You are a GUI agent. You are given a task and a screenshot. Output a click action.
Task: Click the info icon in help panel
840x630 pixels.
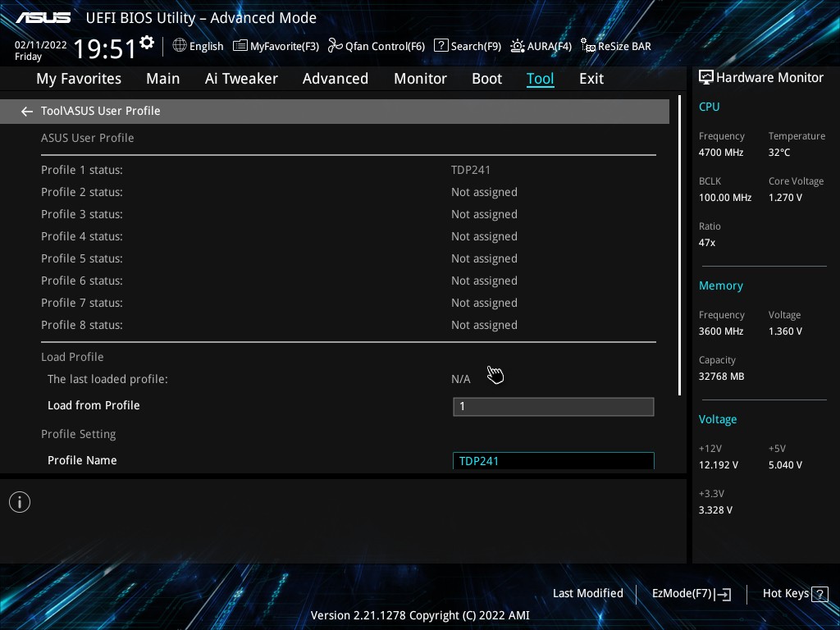(20, 502)
